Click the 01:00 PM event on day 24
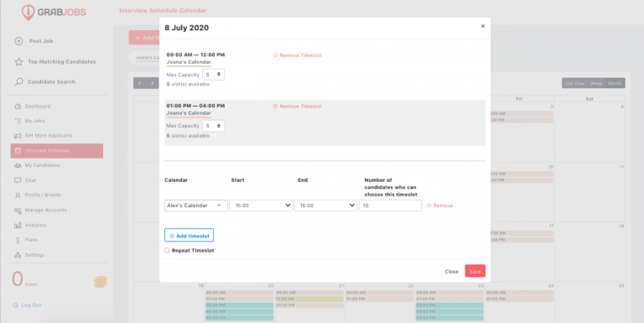 [x=520, y=299]
